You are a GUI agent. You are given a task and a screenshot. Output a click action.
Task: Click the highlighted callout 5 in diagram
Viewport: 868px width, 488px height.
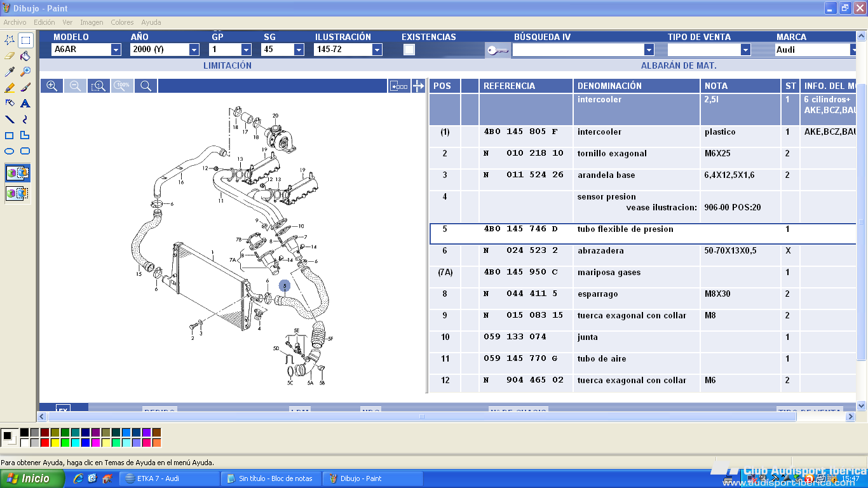[285, 287]
